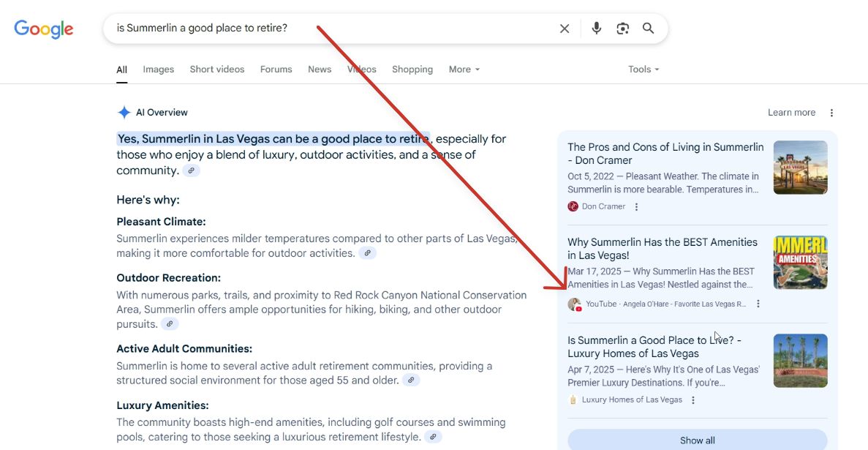The width and height of the screenshot is (868, 450).
Task: Click the highlighted 'Yes, Summerlin in Las Vegas' sentence
Action: coord(273,138)
